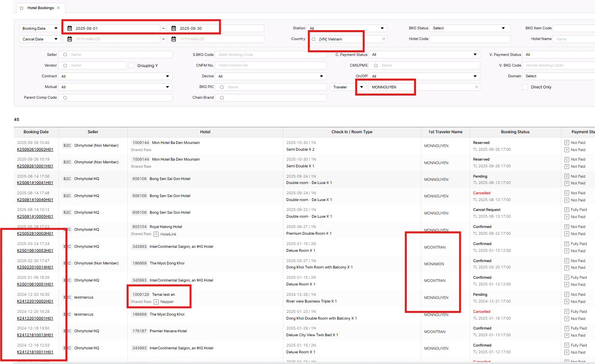Check the Direct Only checkbox
This screenshot has width=595, height=364.
525,87
